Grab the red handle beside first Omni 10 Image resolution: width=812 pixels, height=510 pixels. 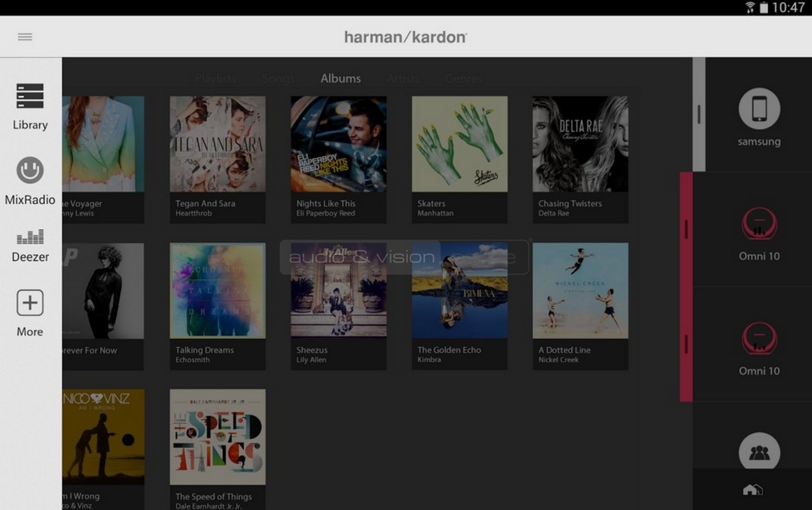tap(686, 229)
